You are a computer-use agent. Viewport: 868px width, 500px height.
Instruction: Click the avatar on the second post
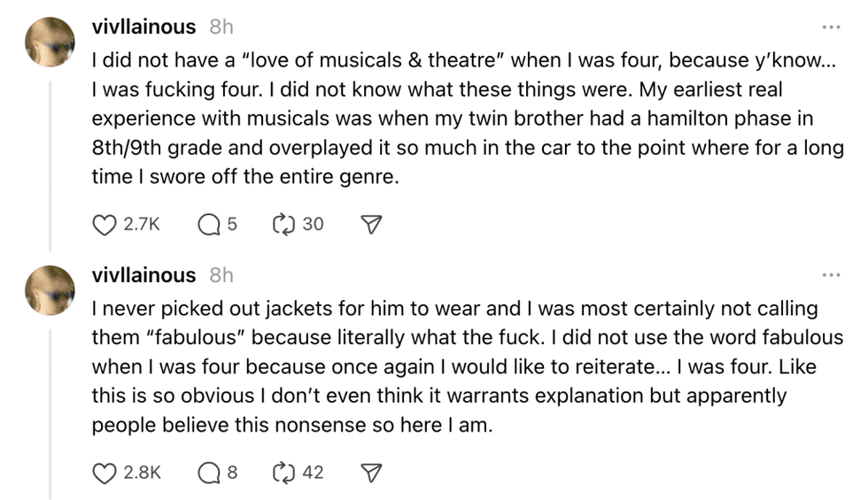click(x=50, y=290)
